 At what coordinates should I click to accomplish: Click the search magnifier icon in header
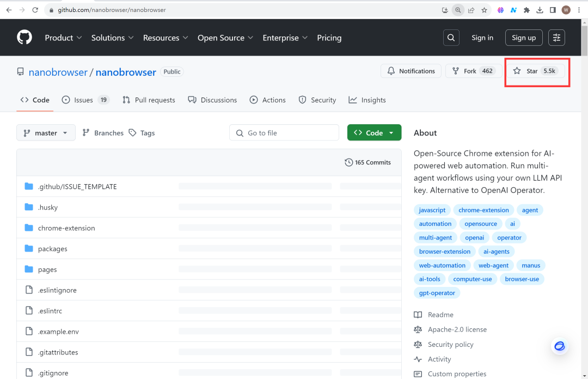click(x=451, y=38)
